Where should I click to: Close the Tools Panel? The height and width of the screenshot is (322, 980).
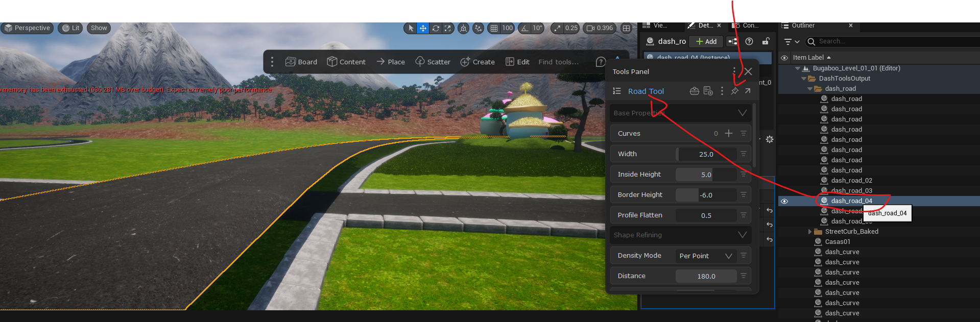[x=748, y=71]
